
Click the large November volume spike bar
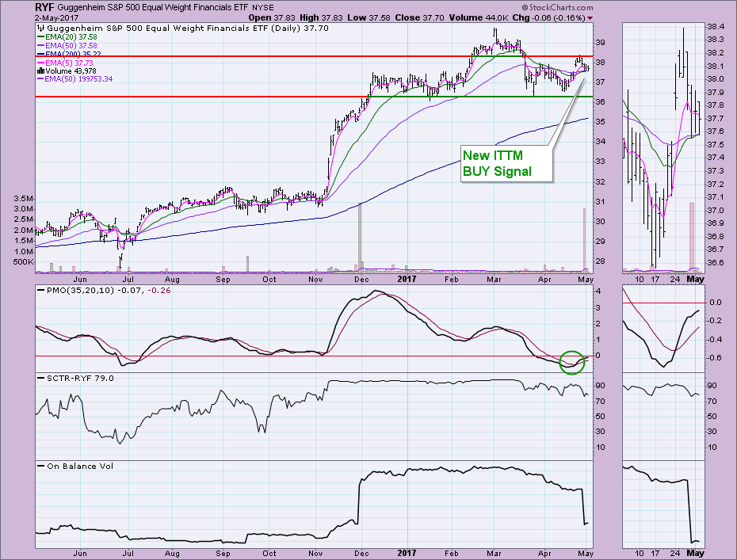pos(360,238)
